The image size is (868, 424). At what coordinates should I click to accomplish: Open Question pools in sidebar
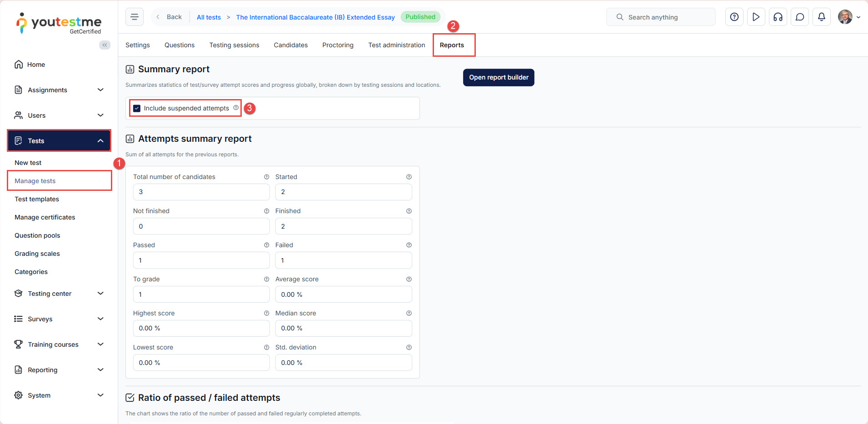(x=37, y=235)
